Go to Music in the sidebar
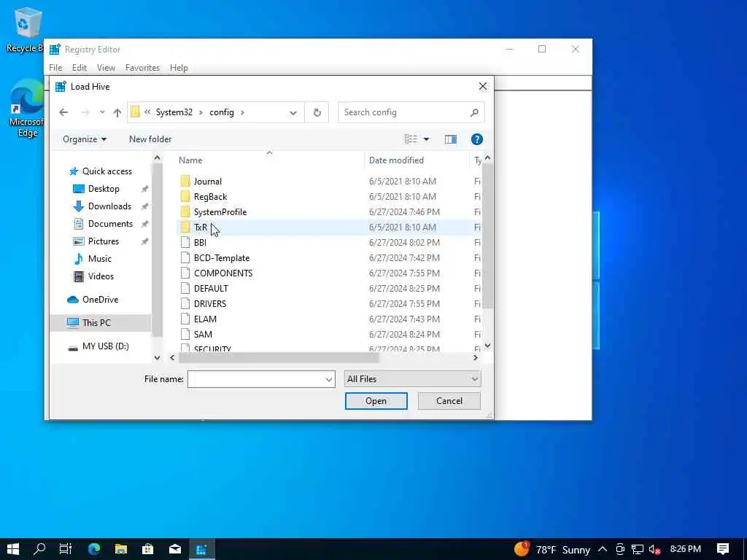This screenshot has width=747, height=560. (99, 259)
